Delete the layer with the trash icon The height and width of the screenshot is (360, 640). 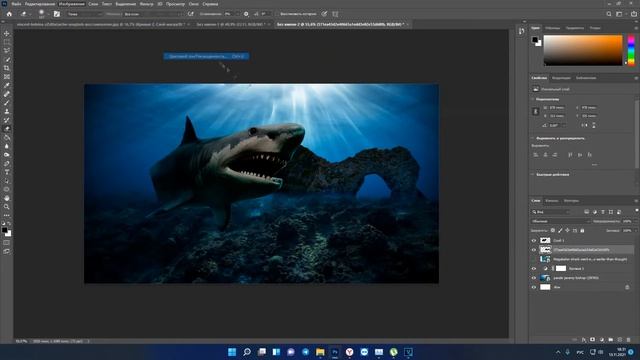(x=629, y=340)
